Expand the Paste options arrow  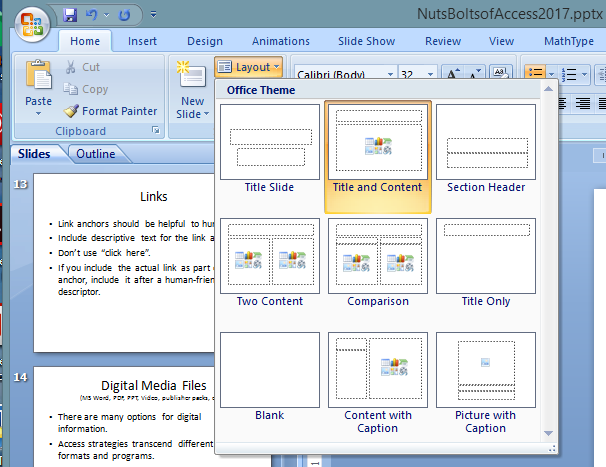pos(38,113)
